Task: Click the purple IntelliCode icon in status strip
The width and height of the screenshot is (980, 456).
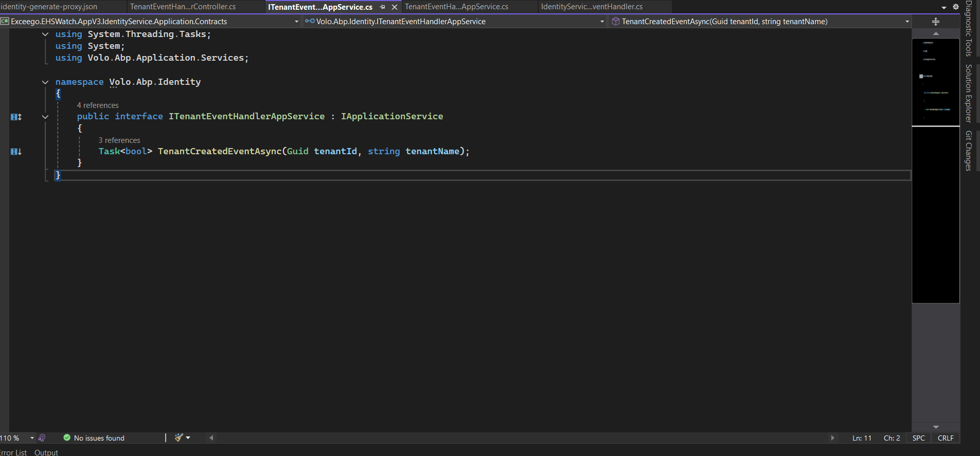Action: [42, 437]
